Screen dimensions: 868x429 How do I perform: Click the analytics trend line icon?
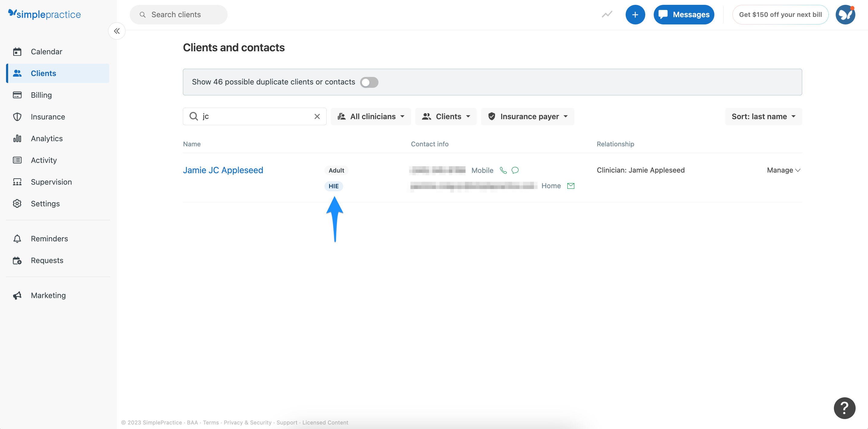[607, 14]
